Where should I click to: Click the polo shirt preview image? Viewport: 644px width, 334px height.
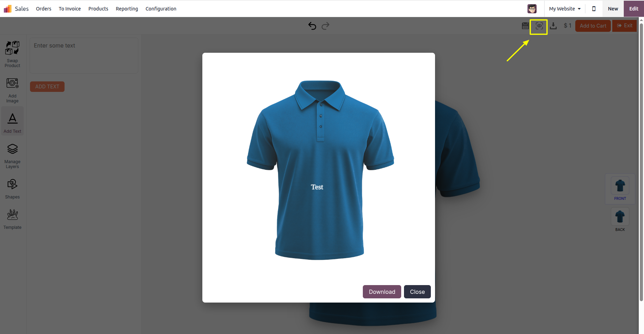pos(320,170)
